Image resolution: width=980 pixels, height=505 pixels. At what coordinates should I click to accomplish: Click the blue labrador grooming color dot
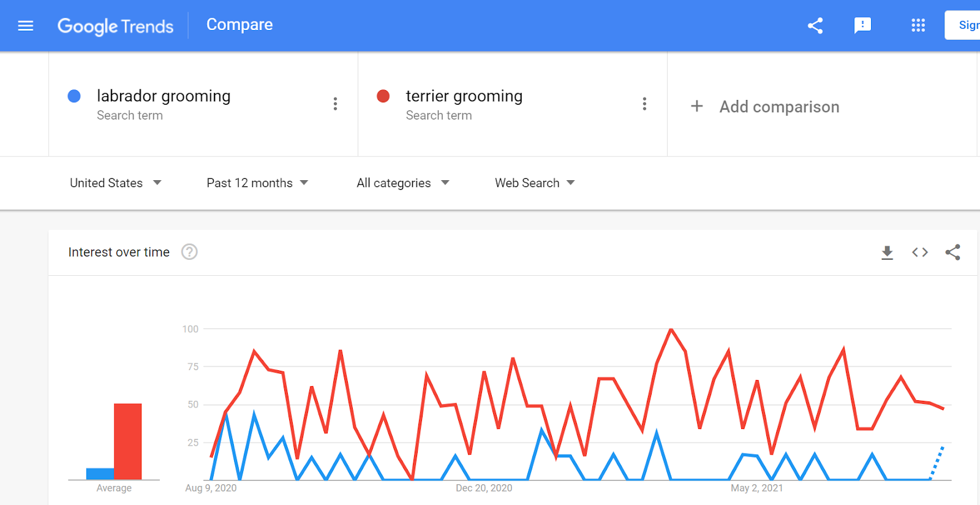tap(74, 96)
